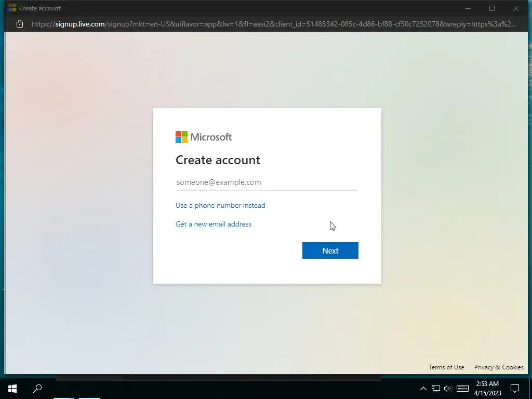532x399 pixels.
Task: Click the email address input field
Action: pyautogui.click(x=267, y=182)
